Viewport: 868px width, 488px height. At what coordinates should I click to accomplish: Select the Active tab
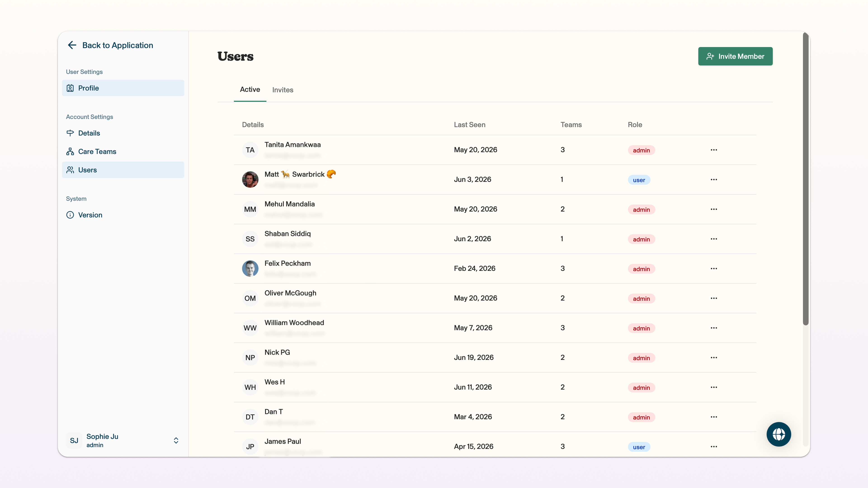click(x=250, y=90)
